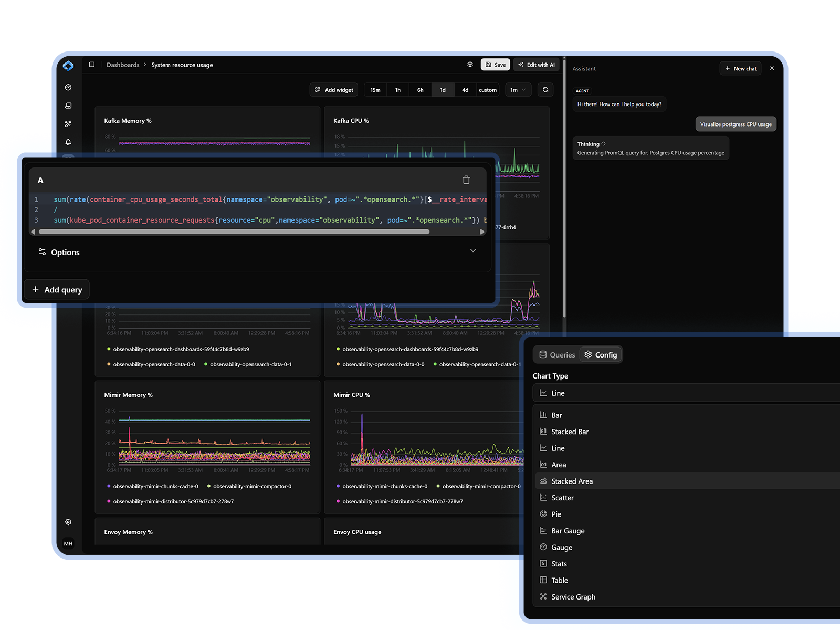Toggle the sidebar with the panel icon top-left

pos(92,64)
